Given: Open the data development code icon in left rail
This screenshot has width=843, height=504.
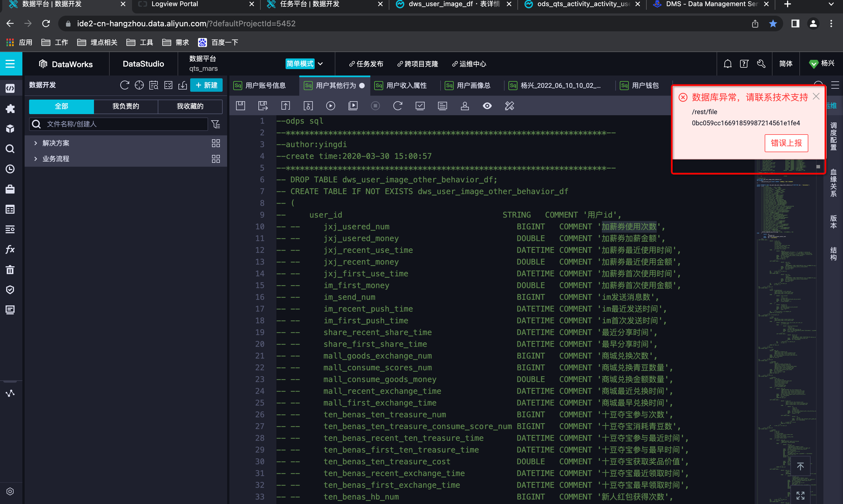Looking at the screenshot, I should (x=10, y=88).
